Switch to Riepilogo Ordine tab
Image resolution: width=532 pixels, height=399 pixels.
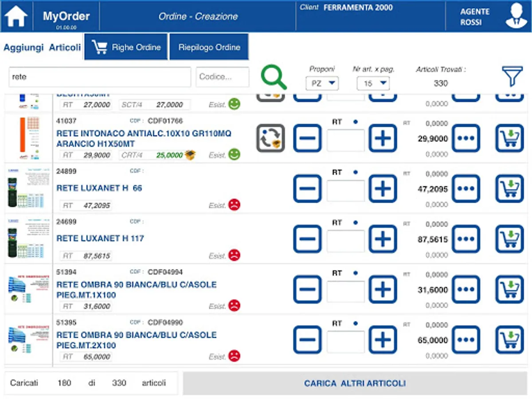click(209, 47)
